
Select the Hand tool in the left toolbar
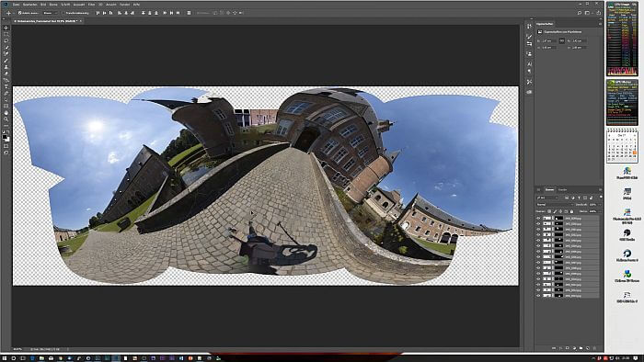pos(6,113)
